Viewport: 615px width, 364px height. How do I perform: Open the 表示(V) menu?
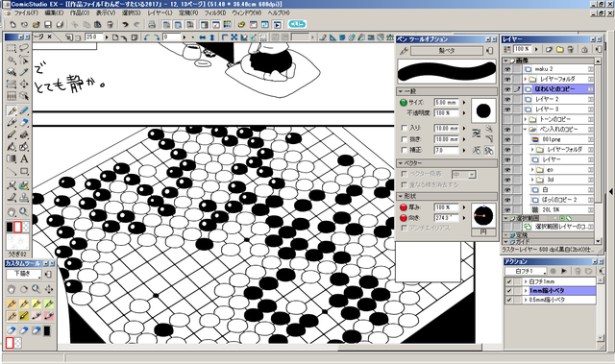point(106,12)
